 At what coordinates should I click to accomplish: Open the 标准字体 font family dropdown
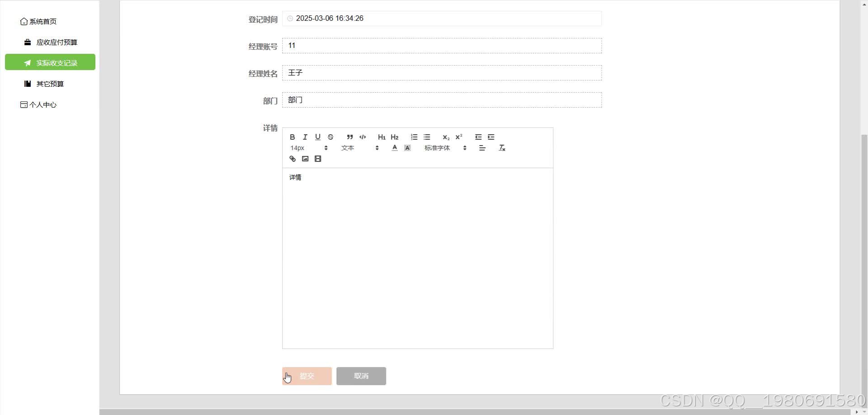(437, 148)
